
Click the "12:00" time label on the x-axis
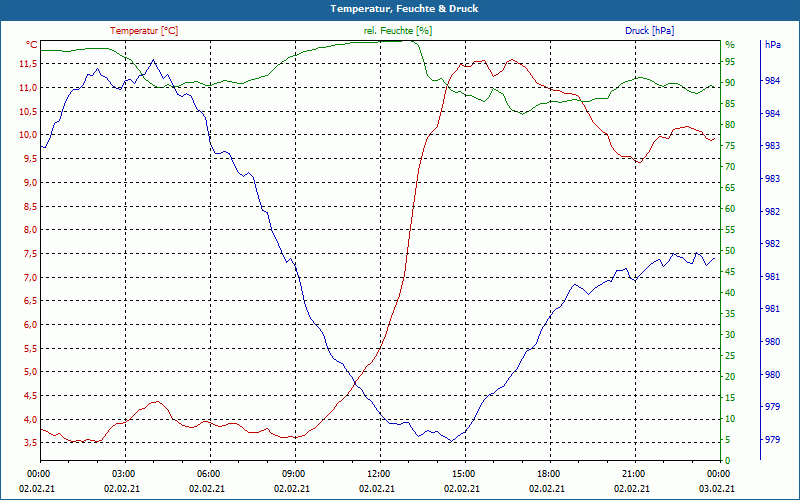(379, 473)
